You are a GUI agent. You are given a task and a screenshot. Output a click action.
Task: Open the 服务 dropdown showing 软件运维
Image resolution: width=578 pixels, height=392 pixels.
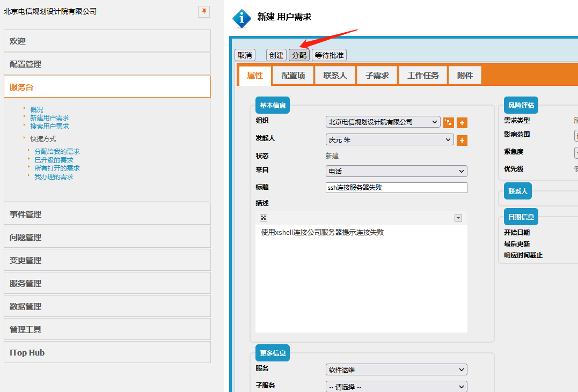coord(396,369)
